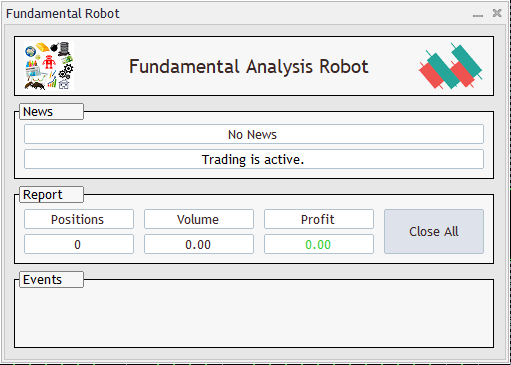Click the Report group label
Image resolution: width=511 pixels, height=365 pixels.
51,195
